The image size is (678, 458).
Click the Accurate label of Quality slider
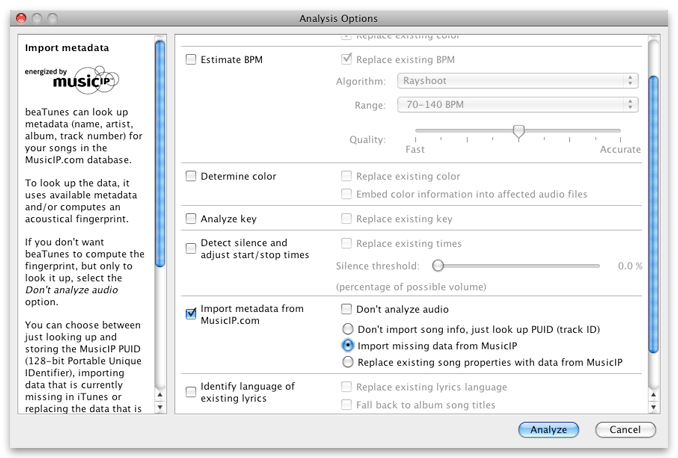(620, 149)
